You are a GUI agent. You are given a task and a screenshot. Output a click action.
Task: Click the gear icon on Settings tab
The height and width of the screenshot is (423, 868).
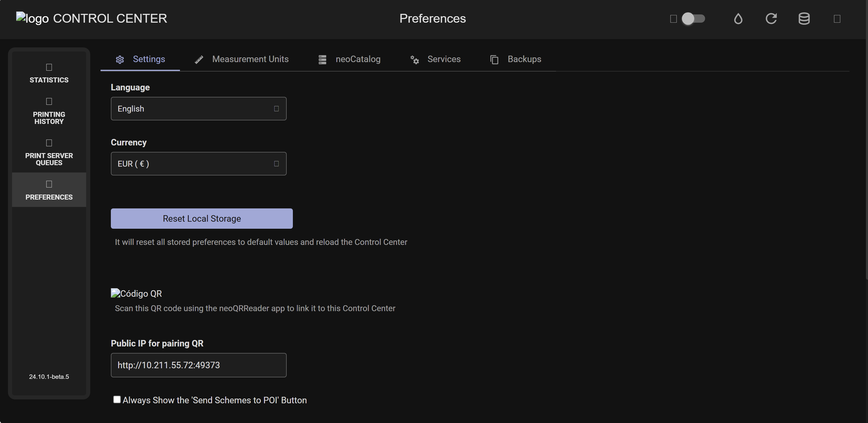tap(120, 60)
